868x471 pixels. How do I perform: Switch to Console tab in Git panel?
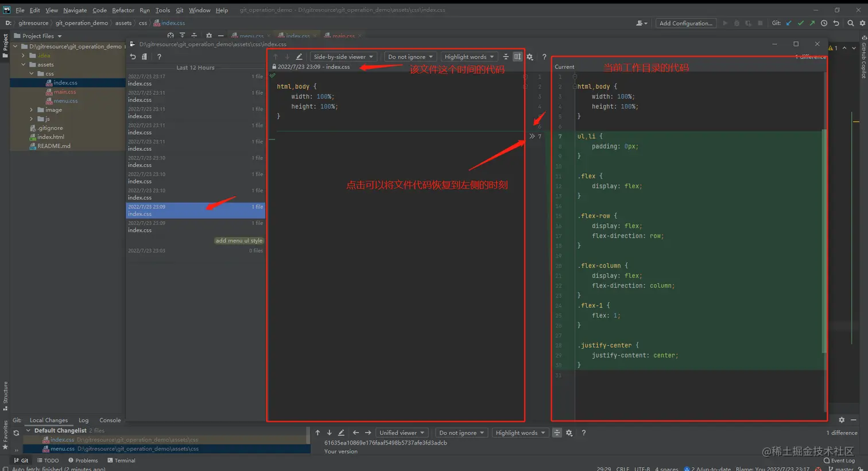[110, 421]
